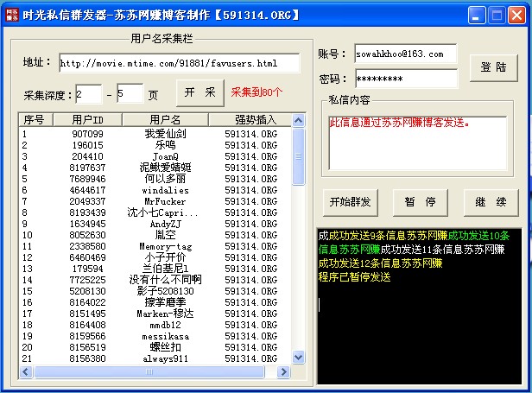Select the row for user 乐鸣
This screenshot has height=393, width=532.
tap(155, 145)
